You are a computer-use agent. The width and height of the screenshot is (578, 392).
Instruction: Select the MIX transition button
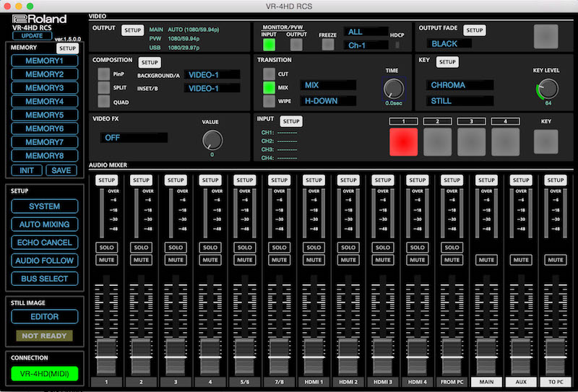269,87
